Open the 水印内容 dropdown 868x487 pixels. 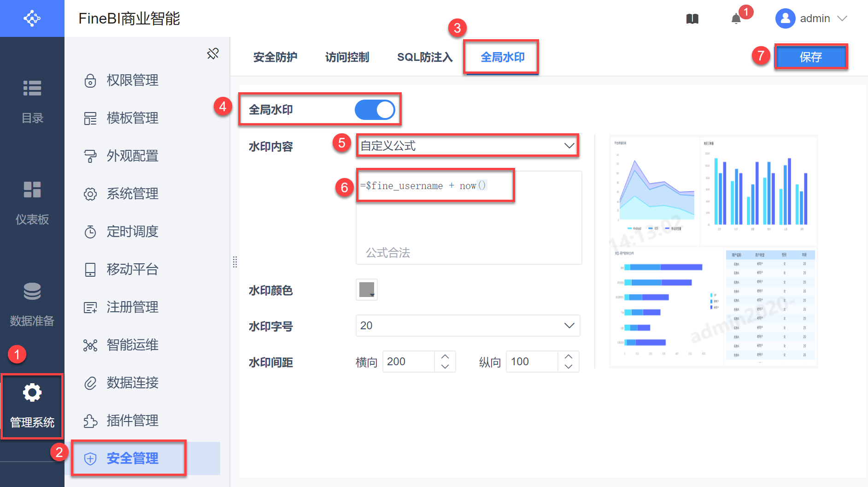468,146
